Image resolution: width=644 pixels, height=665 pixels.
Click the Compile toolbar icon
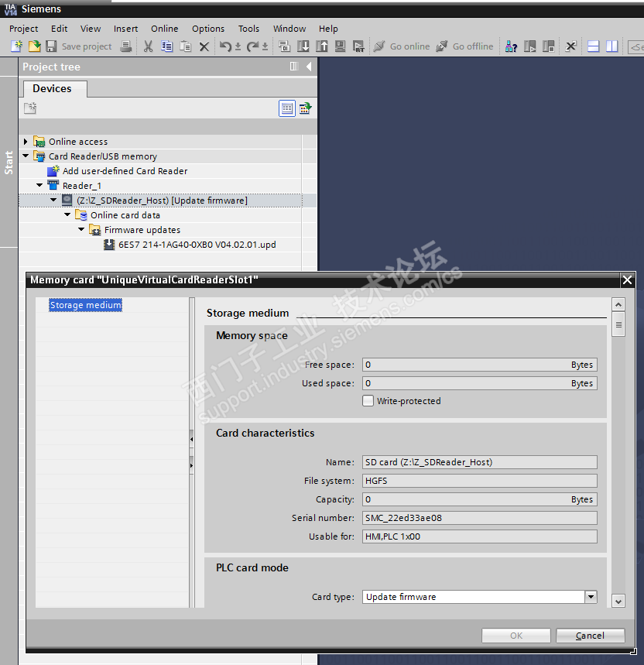click(x=285, y=46)
